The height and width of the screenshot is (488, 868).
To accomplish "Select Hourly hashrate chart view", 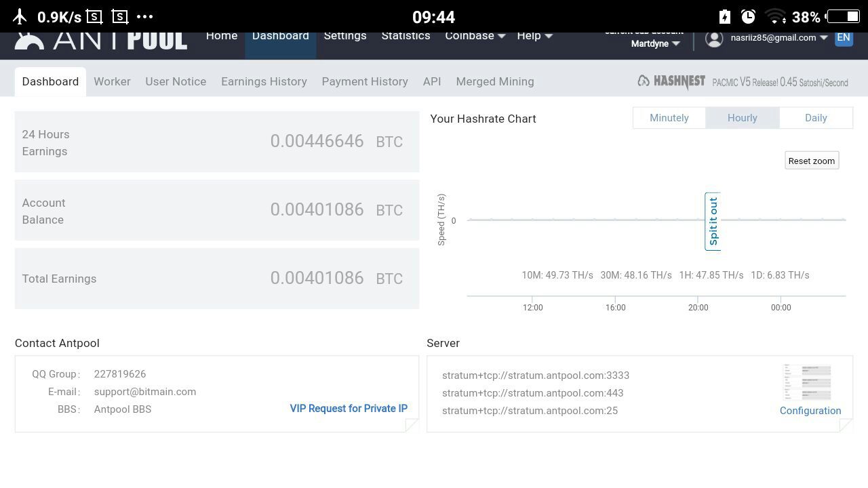I will 743,118.
